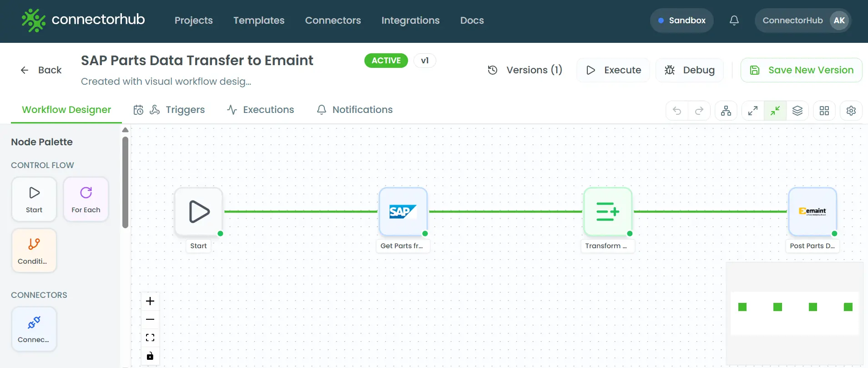Go to the Connectors page

(x=333, y=20)
